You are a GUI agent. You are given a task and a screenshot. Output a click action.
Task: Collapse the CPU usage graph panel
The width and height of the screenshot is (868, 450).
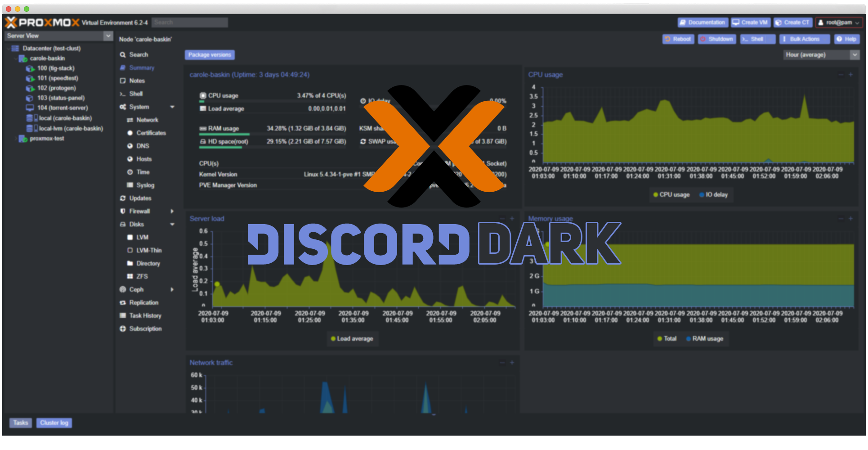pos(840,75)
